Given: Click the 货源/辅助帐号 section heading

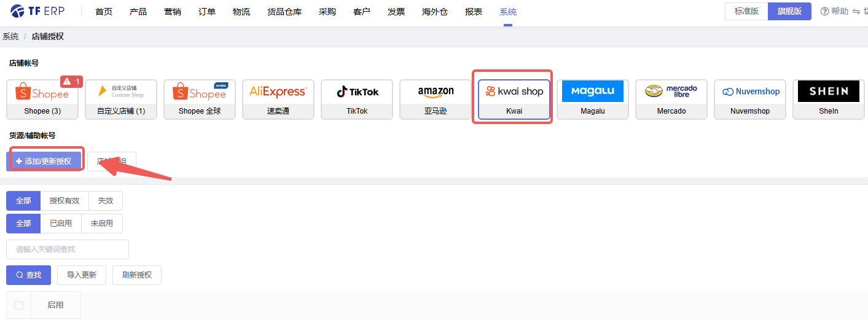Looking at the screenshot, I should tap(32, 135).
